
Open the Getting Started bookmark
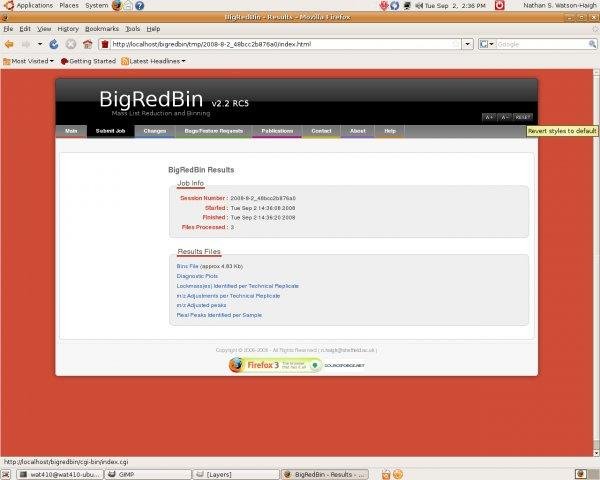(x=88, y=61)
